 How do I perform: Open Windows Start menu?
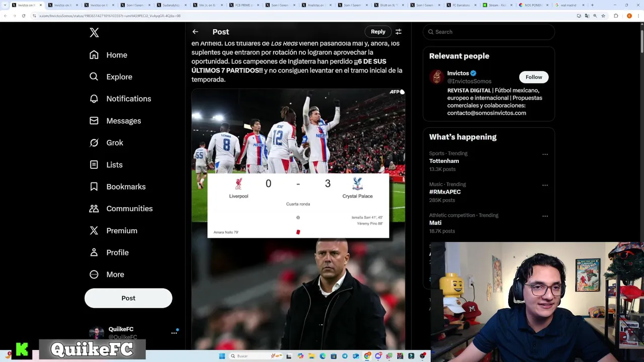(x=222, y=356)
